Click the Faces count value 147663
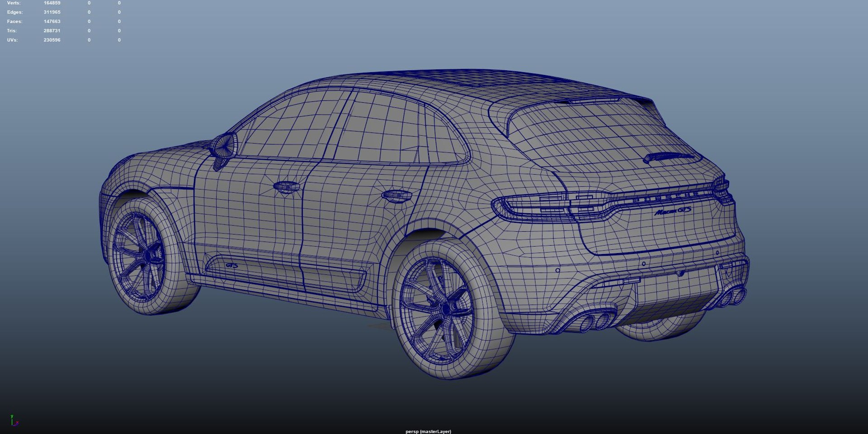The image size is (868, 434). pos(52,21)
